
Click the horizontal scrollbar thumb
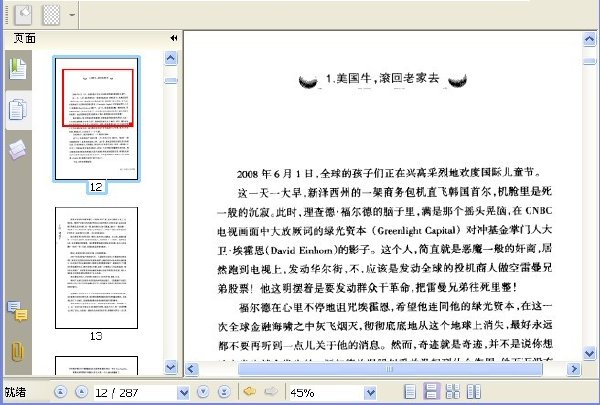coord(390,369)
